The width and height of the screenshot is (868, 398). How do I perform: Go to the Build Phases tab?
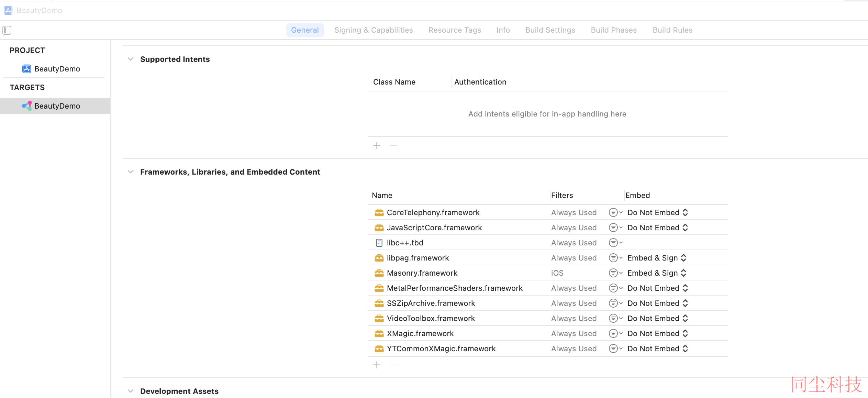(x=614, y=30)
